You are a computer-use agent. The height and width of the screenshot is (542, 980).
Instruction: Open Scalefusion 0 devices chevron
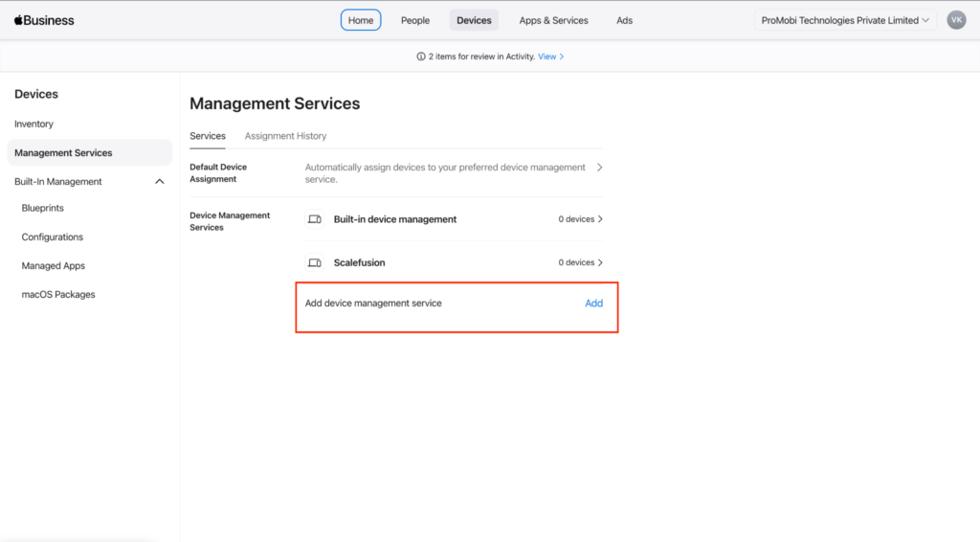click(x=600, y=262)
